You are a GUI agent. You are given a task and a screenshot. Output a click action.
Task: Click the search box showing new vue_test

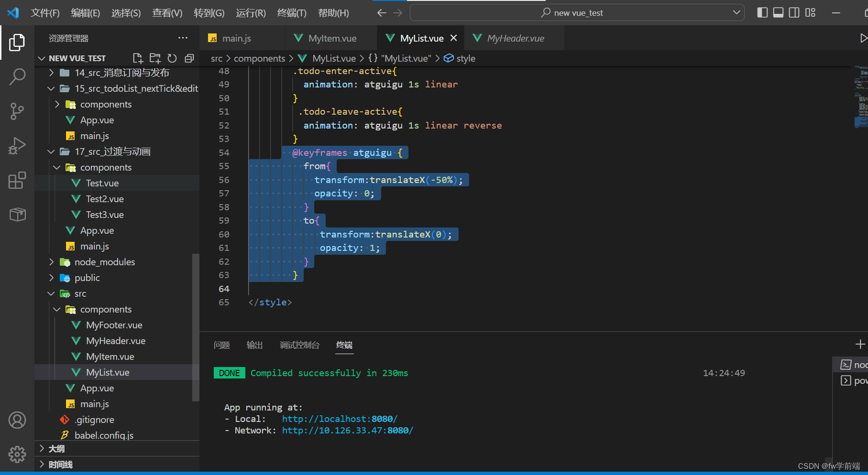coord(576,12)
